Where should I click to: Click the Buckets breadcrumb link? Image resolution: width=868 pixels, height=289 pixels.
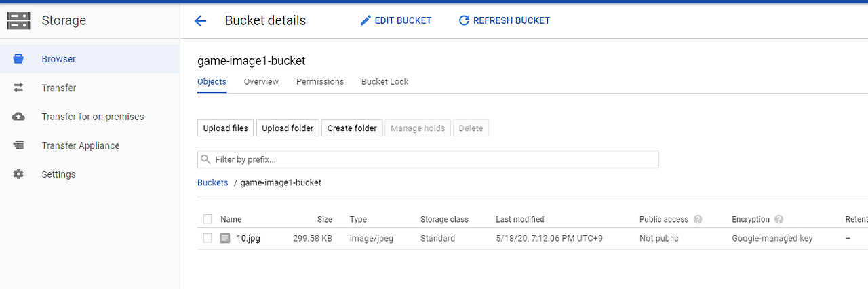point(212,182)
